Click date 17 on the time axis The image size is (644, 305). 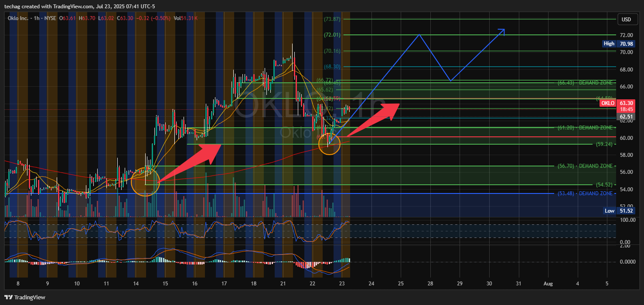224,283
